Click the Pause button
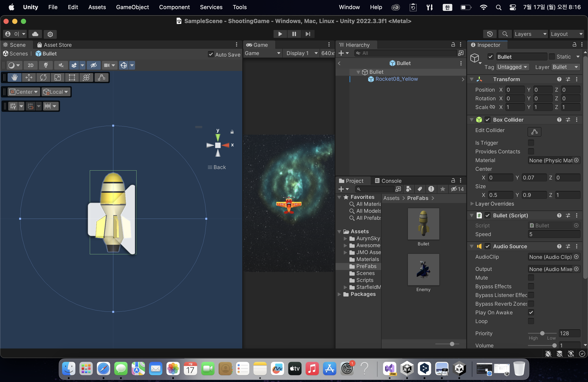Screen dimensions: 588x382 pos(294,34)
